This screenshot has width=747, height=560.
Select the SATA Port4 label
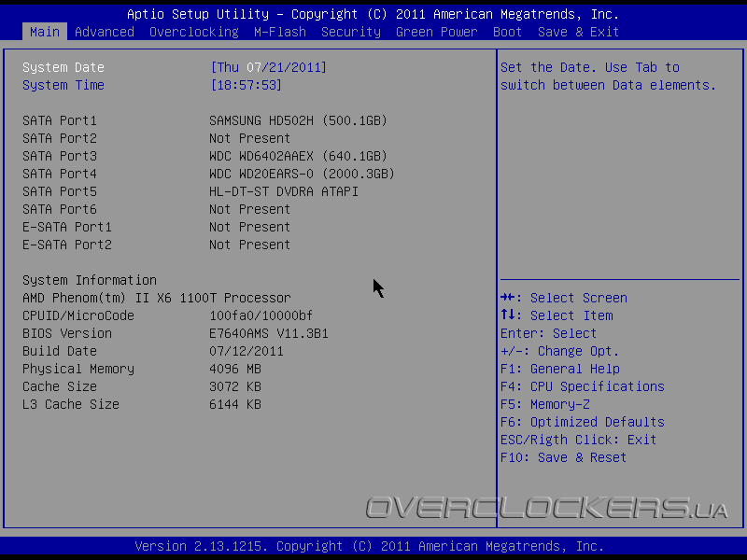(60, 174)
